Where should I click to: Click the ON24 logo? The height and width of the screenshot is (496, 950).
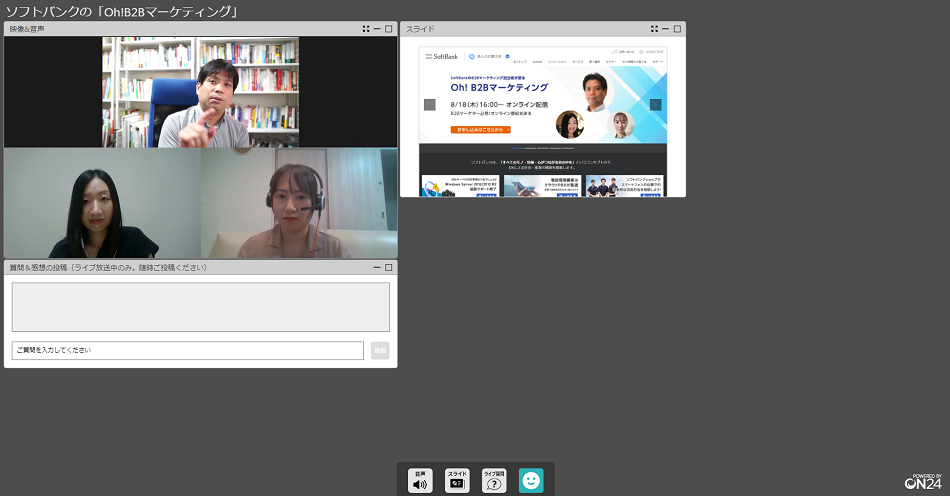point(922,482)
